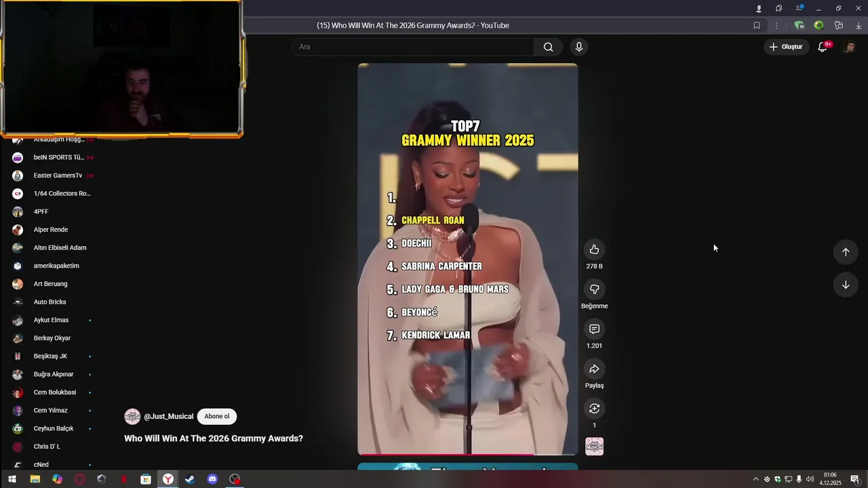The width and height of the screenshot is (868, 488).
Task: Seek using the red Short progress bar
Action: pyautogui.click(x=468, y=454)
